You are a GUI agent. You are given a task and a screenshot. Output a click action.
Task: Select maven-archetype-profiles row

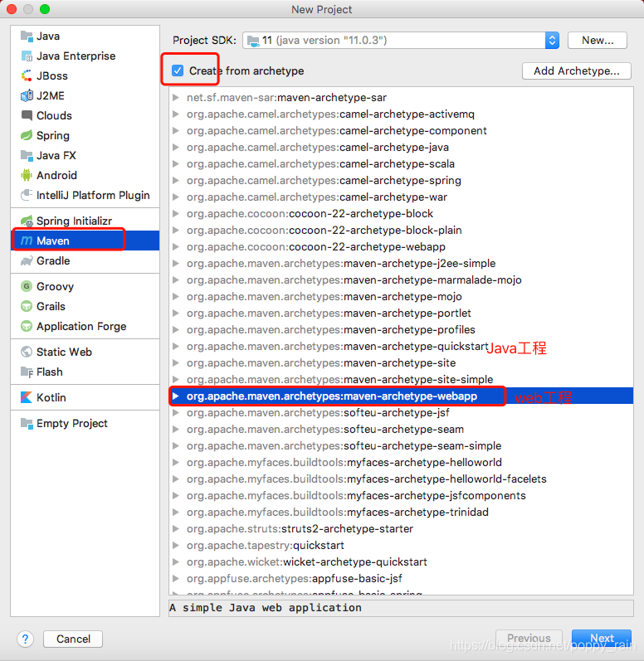pyautogui.click(x=401, y=329)
